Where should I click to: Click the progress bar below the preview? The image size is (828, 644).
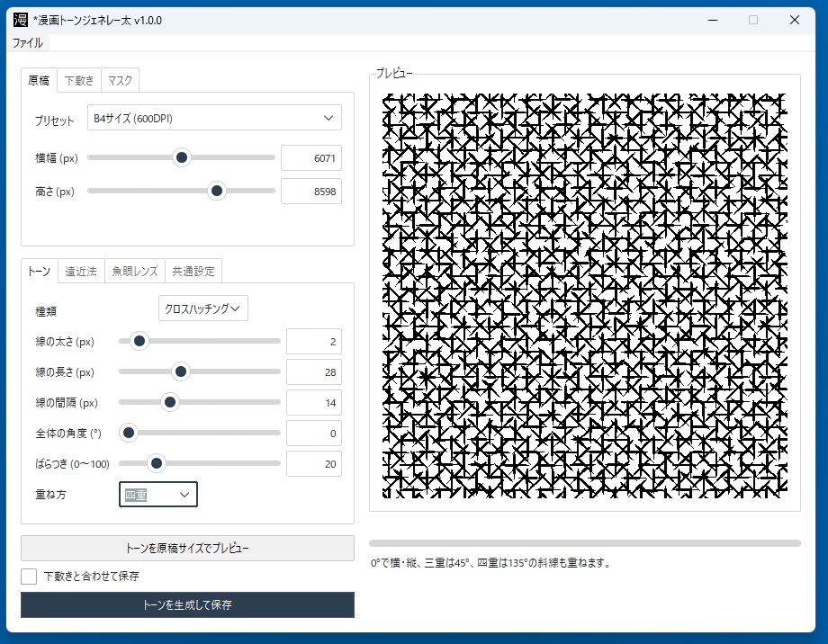point(585,543)
